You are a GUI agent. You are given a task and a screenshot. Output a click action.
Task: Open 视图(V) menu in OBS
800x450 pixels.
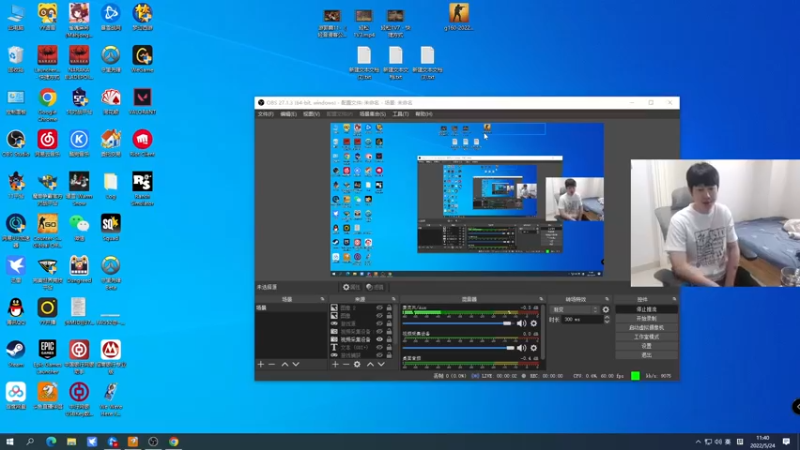tap(311, 114)
